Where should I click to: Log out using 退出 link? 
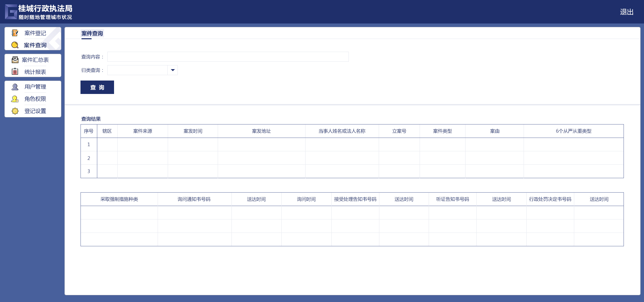(626, 12)
